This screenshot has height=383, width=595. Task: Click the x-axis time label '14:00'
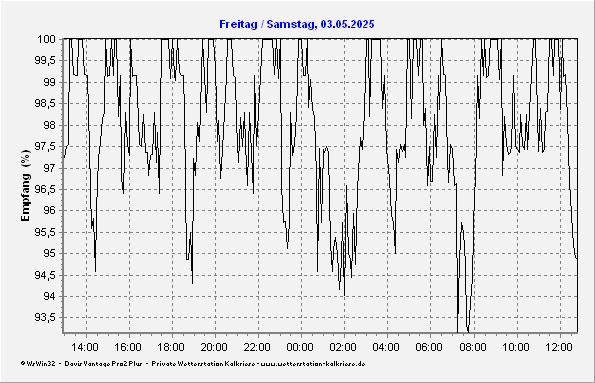click(85, 347)
